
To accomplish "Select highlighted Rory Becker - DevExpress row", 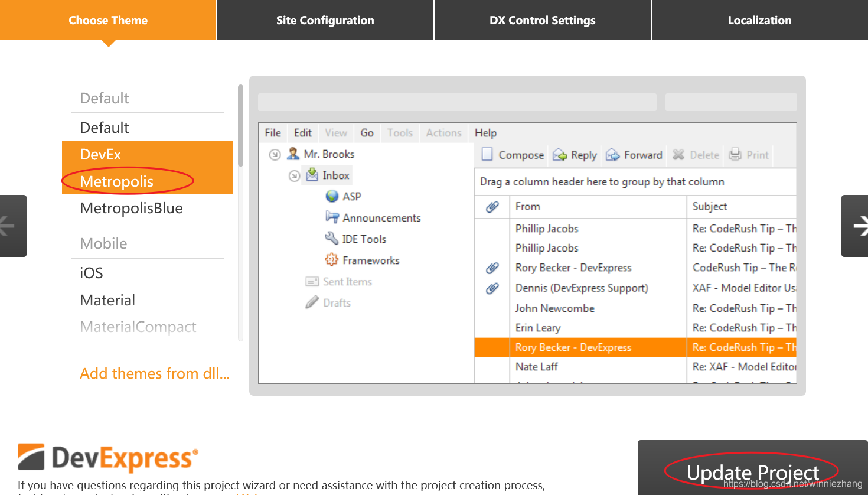I will (x=635, y=347).
